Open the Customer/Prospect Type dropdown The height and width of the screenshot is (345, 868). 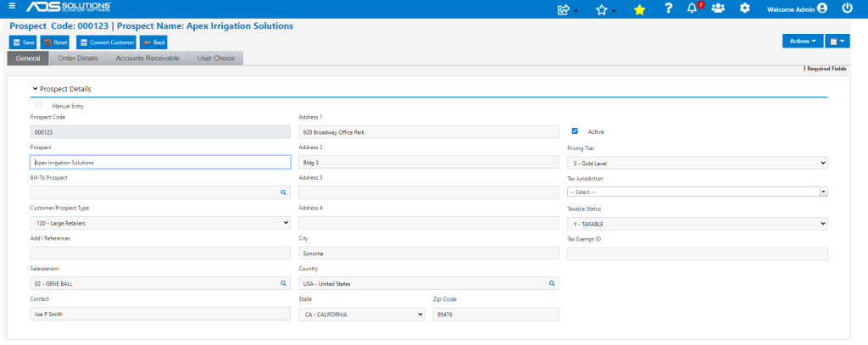[x=160, y=223]
